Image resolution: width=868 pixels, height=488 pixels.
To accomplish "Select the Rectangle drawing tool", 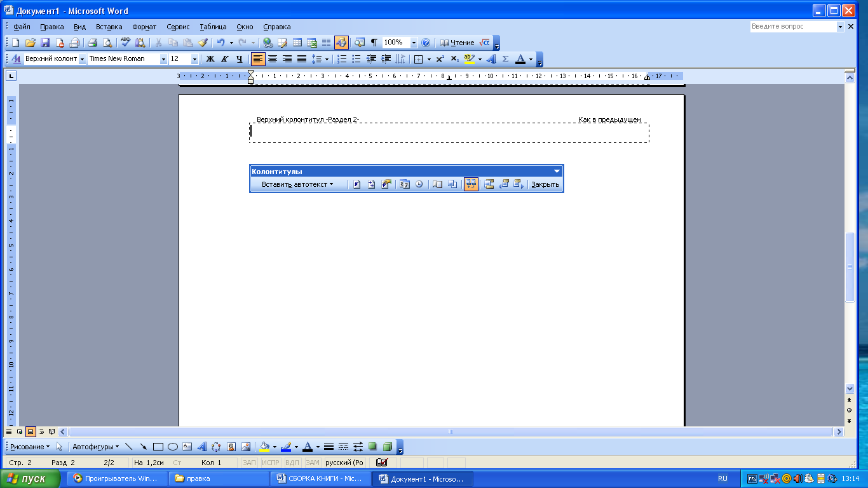I will click(158, 447).
